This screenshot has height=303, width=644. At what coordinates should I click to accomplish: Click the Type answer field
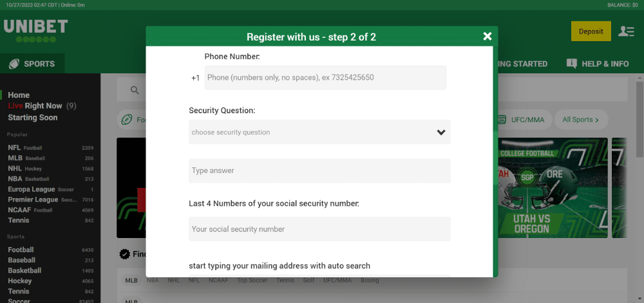(319, 170)
